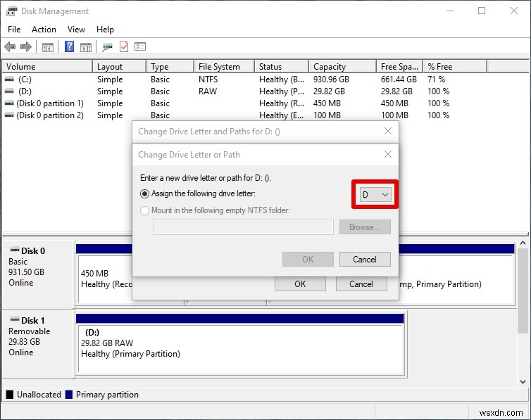Viewport: 531px width, 420px height.
Task: Open the Help menu
Action: [105, 30]
